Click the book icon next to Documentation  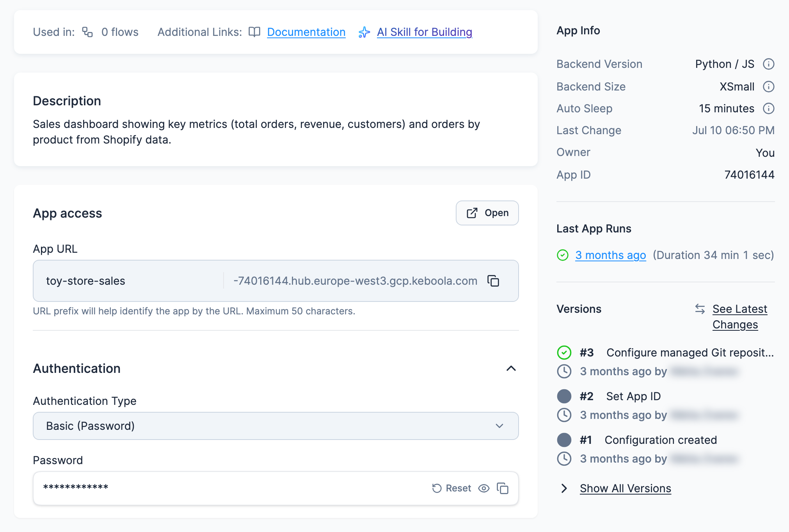click(254, 32)
